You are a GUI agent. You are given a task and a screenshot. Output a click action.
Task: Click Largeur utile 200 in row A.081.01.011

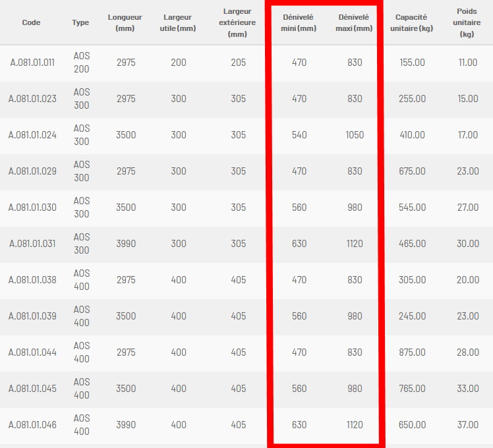[x=179, y=63]
